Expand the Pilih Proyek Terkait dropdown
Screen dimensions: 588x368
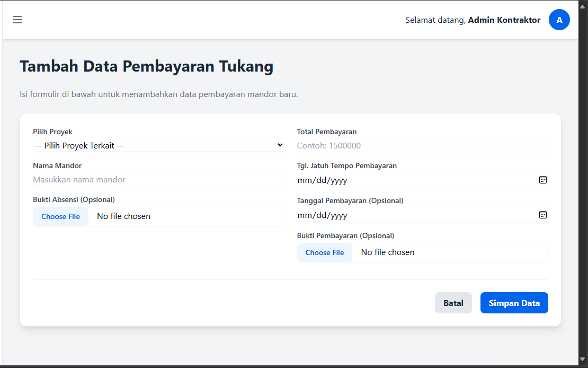[x=158, y=145]
